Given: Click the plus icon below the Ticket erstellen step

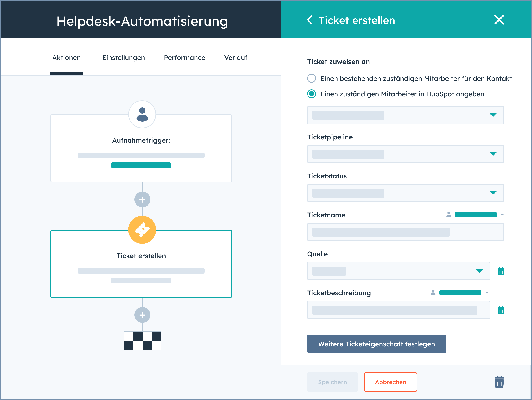Looking at the screenshot, I should point(142,315).
